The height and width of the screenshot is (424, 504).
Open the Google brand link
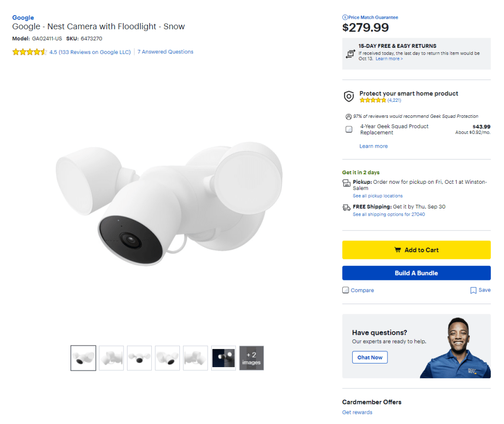coord(23,18)
